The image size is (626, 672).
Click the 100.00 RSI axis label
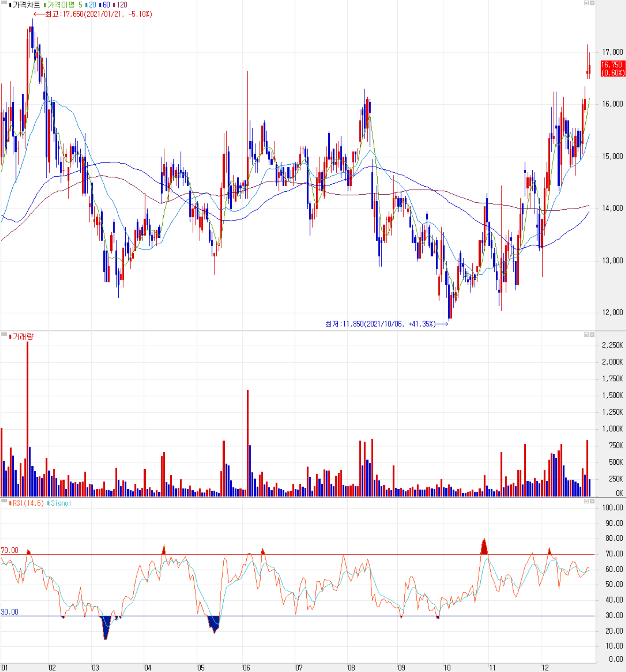tap(613, 508)
